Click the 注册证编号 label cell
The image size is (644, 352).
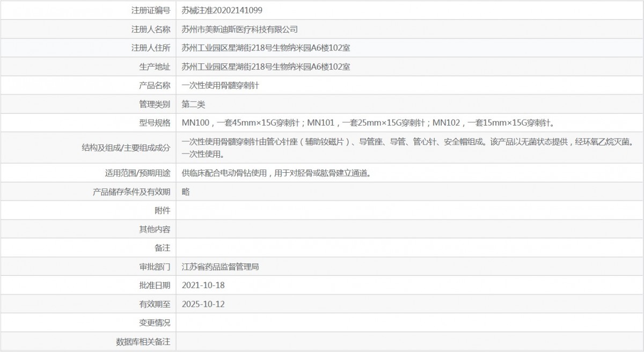[x=151, y=10]
